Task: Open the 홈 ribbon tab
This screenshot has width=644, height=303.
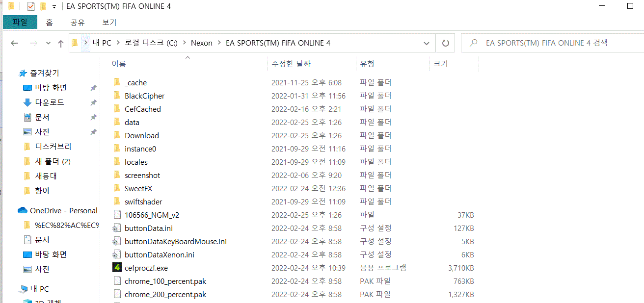Action: point(49,23)
